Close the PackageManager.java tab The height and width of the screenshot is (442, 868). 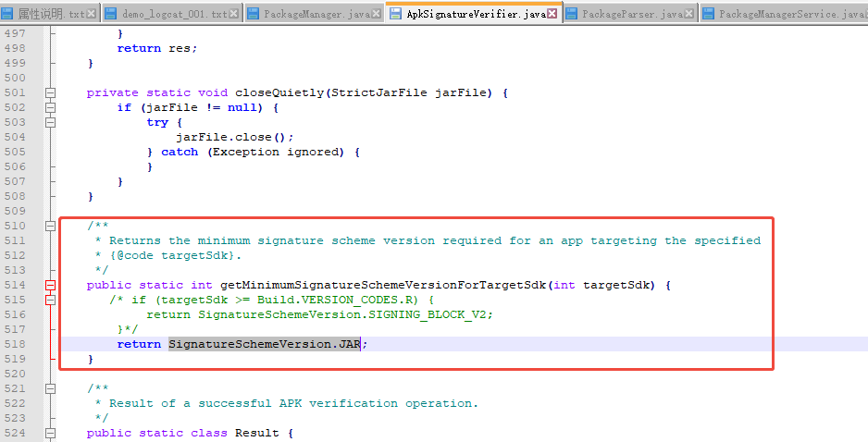(x=377, y=14)
